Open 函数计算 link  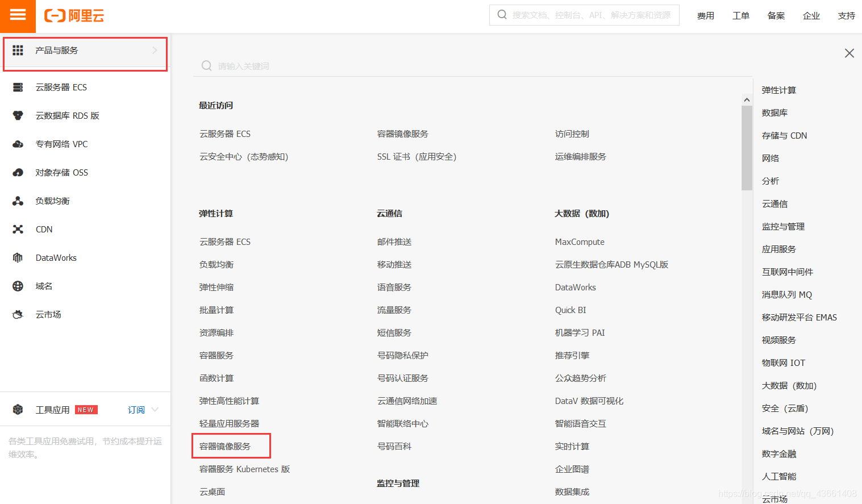(216, 378)
